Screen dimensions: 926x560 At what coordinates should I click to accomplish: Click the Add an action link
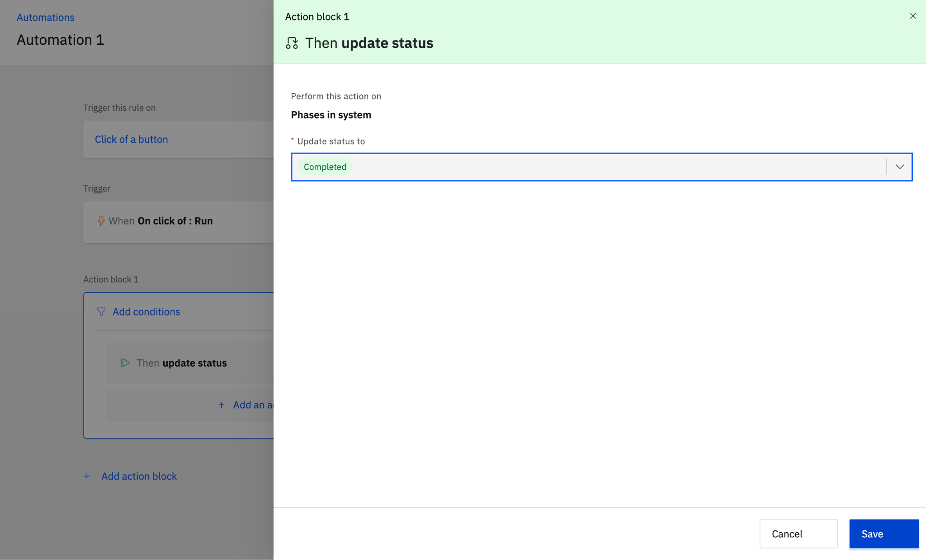click(x=252, y=405)
